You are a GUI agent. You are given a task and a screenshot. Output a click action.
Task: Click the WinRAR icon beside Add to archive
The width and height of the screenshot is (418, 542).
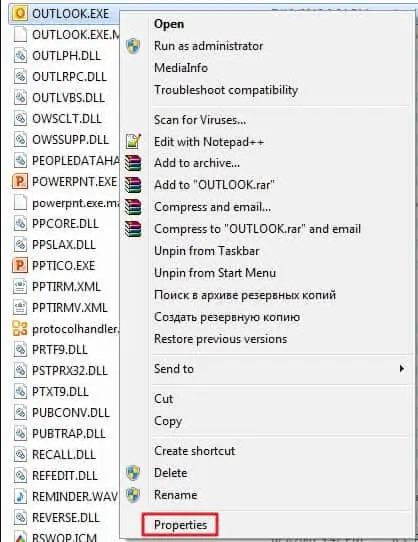(x=133, y=163)
